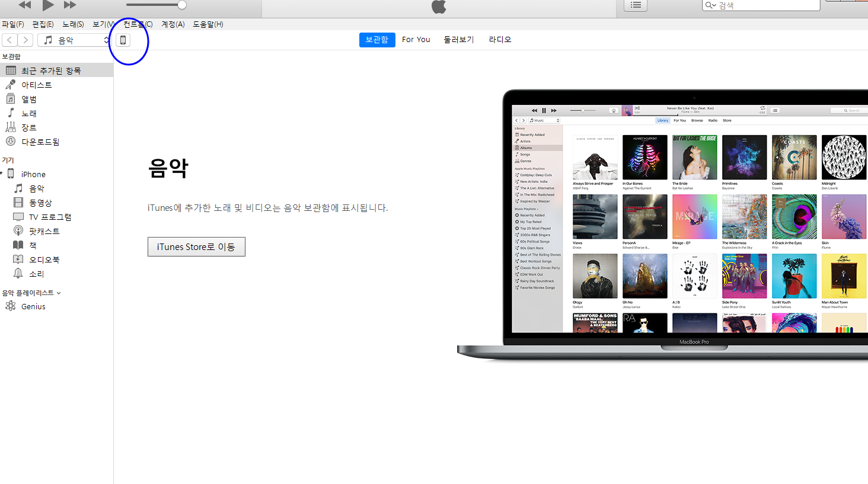The height and width of the screenshot is (484, 868).
Task: Open the 파일(F) menu
Action: 12,24
